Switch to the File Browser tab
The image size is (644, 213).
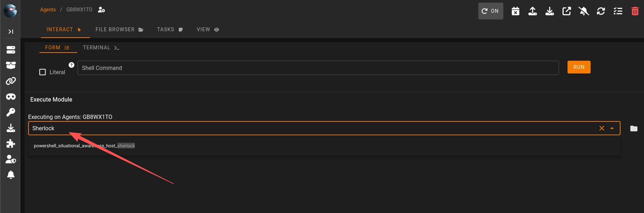pos(119,29)
